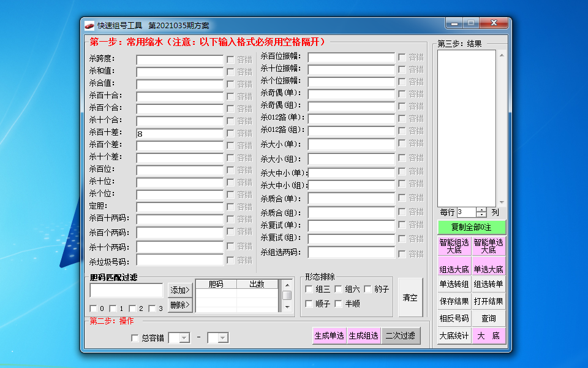Click the 出数 column header
588x368 pixels.
pos(257,284)
